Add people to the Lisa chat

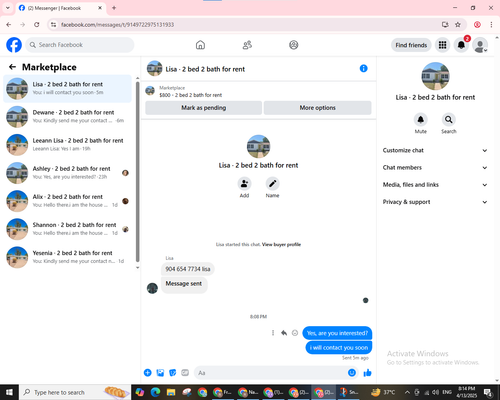point(244,183)
